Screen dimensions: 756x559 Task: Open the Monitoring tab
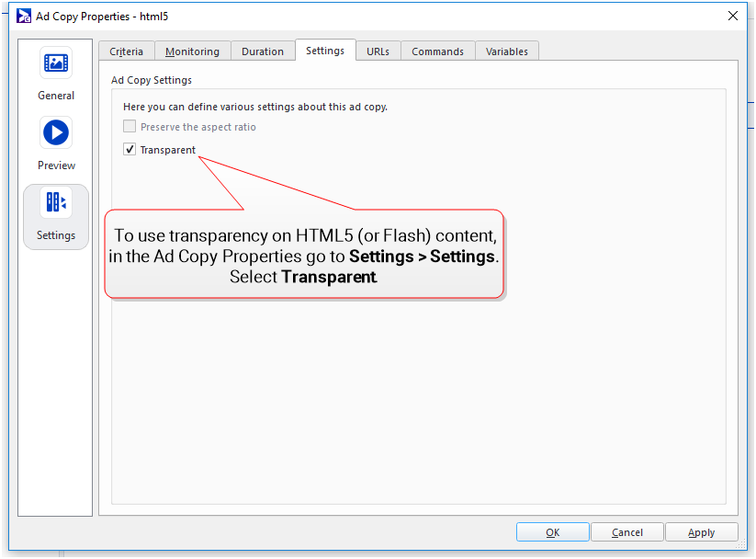[192, 51]
